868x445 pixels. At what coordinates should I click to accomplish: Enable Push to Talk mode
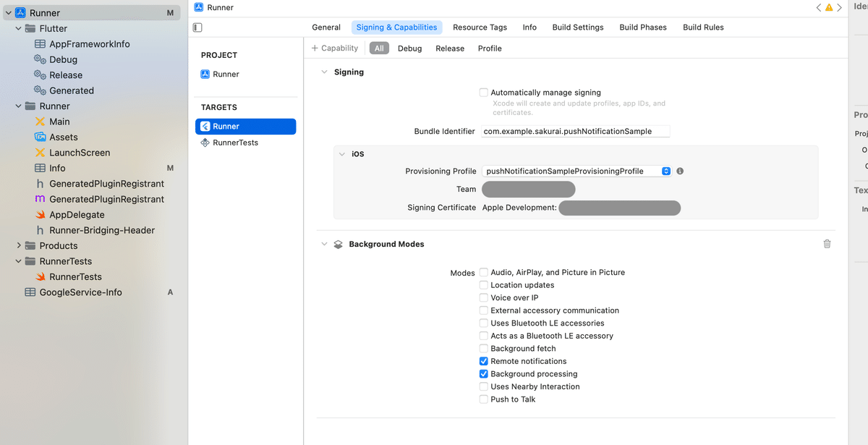coord(483,399)
